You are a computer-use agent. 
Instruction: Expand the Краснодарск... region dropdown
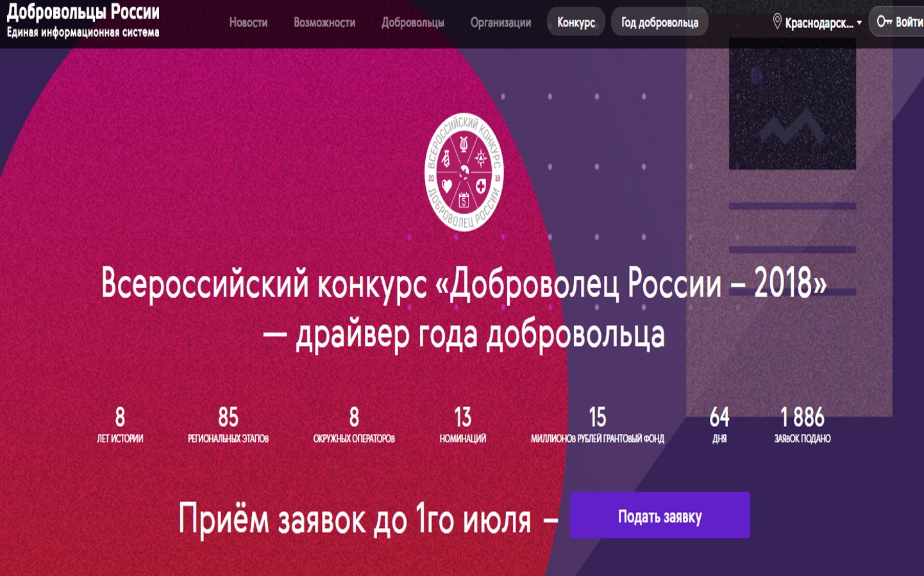(823, 23)
